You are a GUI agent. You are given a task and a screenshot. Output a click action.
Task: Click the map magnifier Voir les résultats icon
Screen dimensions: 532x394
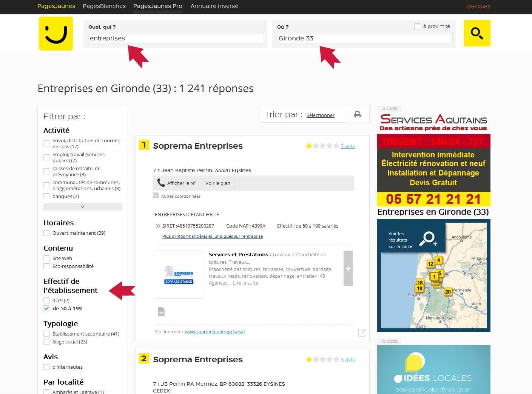click(429, 239)
